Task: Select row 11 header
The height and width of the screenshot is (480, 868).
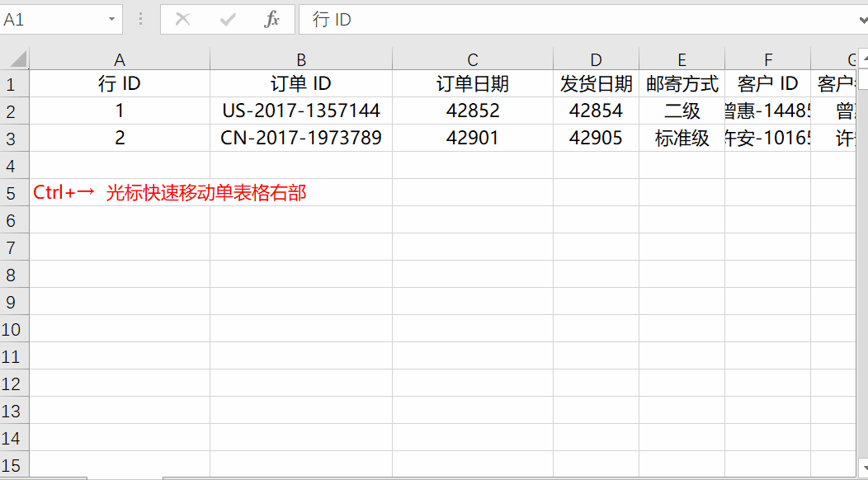Action: click(14, 355)
